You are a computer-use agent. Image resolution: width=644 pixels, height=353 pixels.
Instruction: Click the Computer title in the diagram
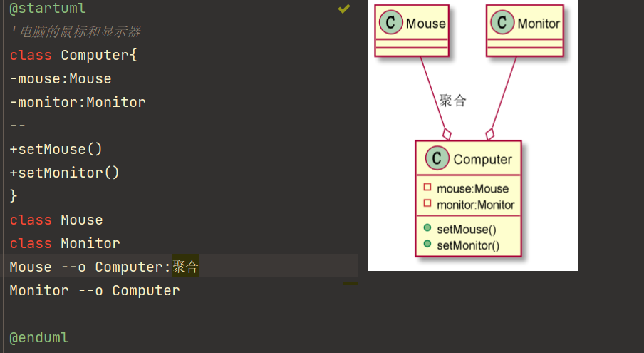coord(482,159)
